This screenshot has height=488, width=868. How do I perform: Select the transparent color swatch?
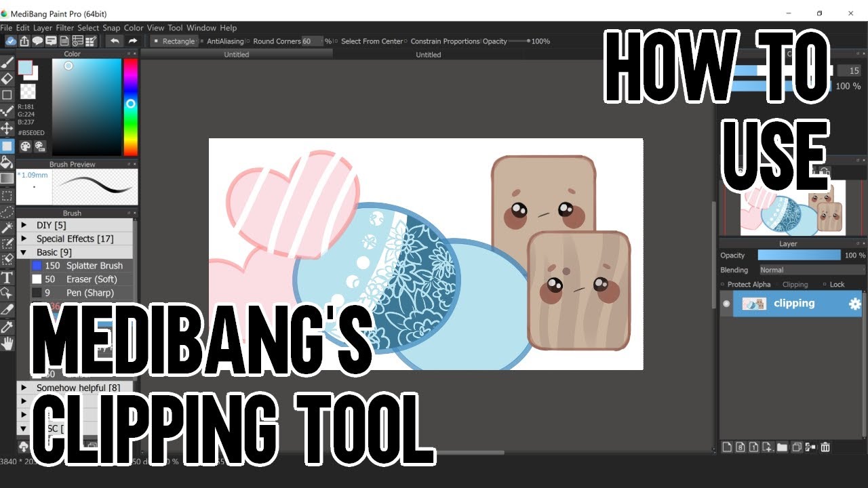(27, 91)
